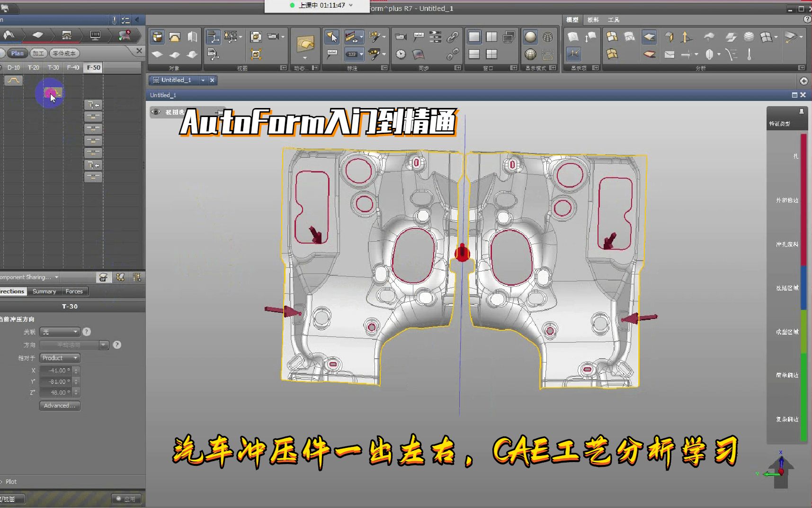Image resolution: width=812 pixels, height=508 pixels.
Task: Open the 方向 dropdown arrow
Action: [104, 345]
